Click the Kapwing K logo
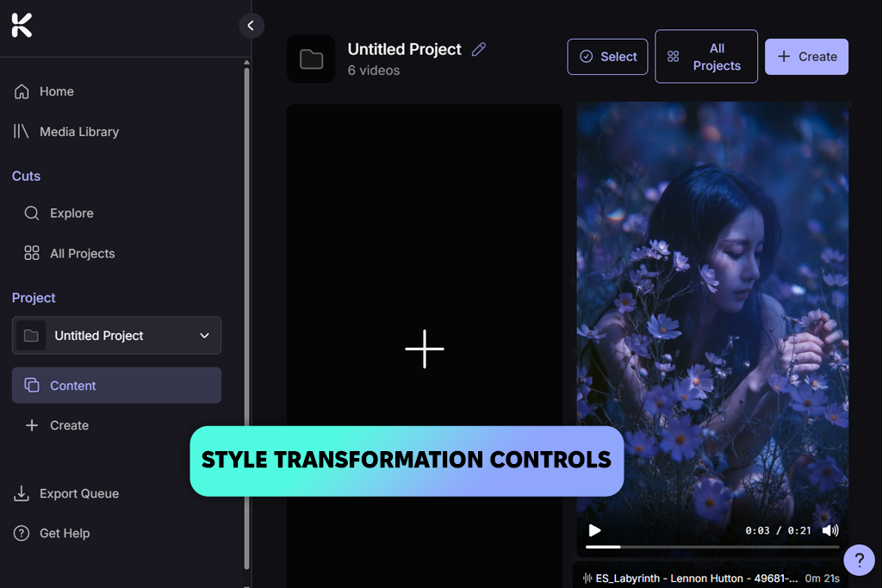 22,25
